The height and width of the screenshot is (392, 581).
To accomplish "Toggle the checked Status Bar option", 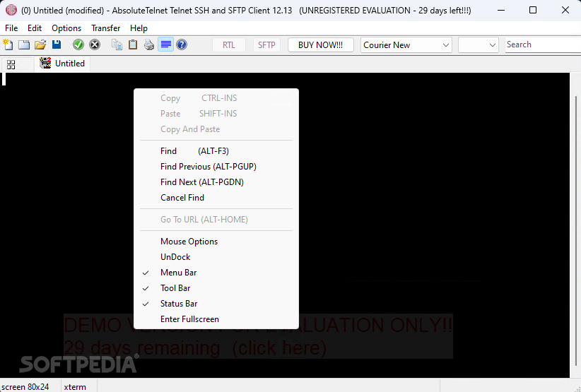I will tap(216, 304).
